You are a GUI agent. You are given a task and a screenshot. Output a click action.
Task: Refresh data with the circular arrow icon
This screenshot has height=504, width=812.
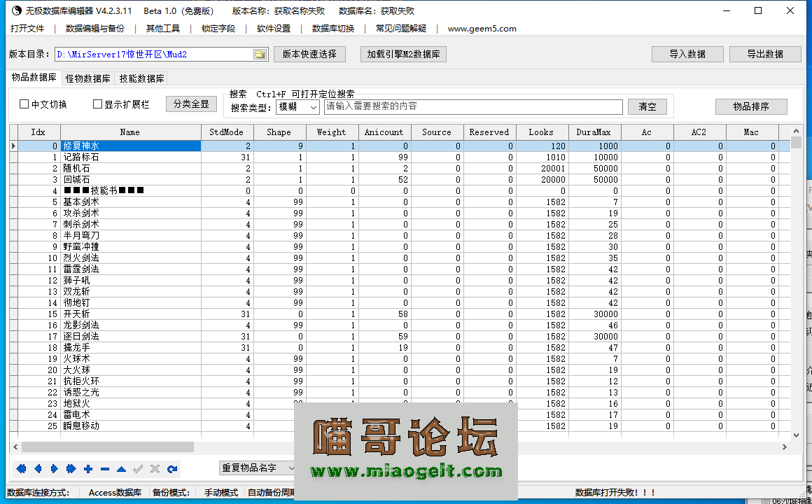pyautogui.click(x=172, y=469)
